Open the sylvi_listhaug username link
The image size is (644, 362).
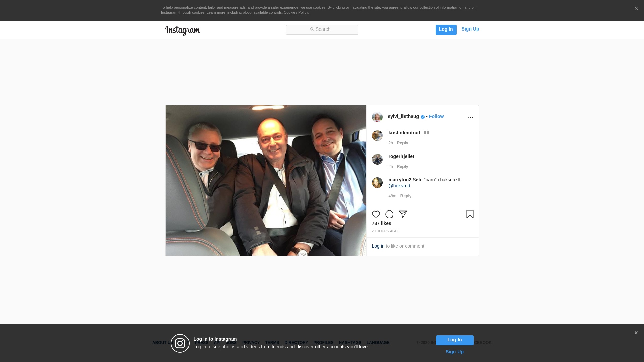pyautogui.click(x=403, y=116)
